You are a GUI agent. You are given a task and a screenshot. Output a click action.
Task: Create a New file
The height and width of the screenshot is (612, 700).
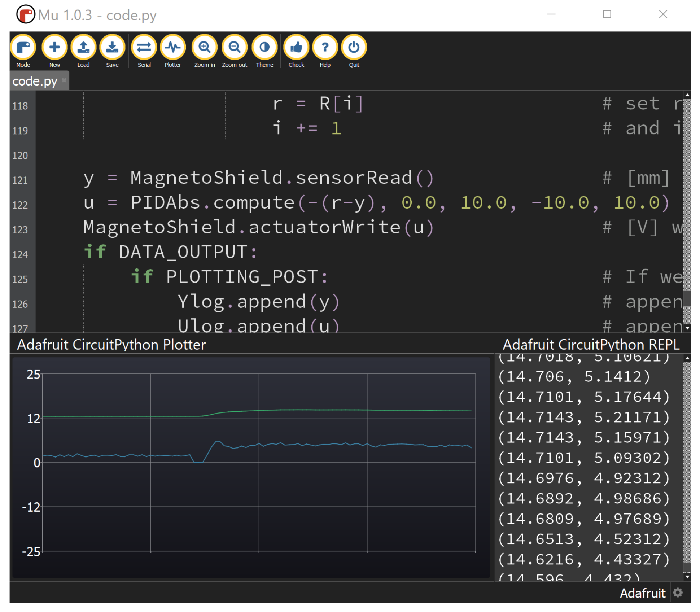[54, 48]
